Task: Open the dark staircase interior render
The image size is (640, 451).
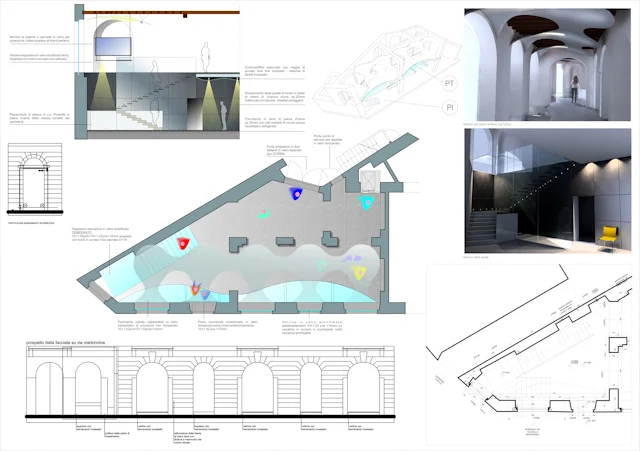Action: click(547, 191)
